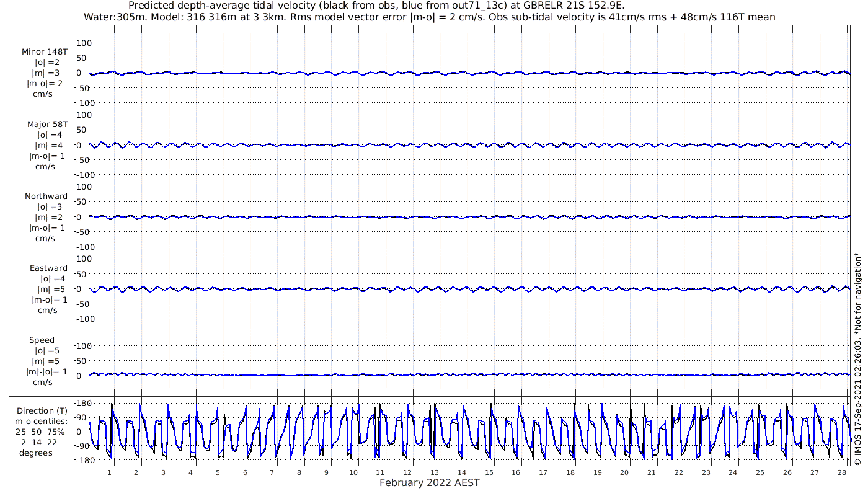This screenshot has width=868, height=496.
Task: Click '|m| =2' under Northward
Action: point(48,217)
